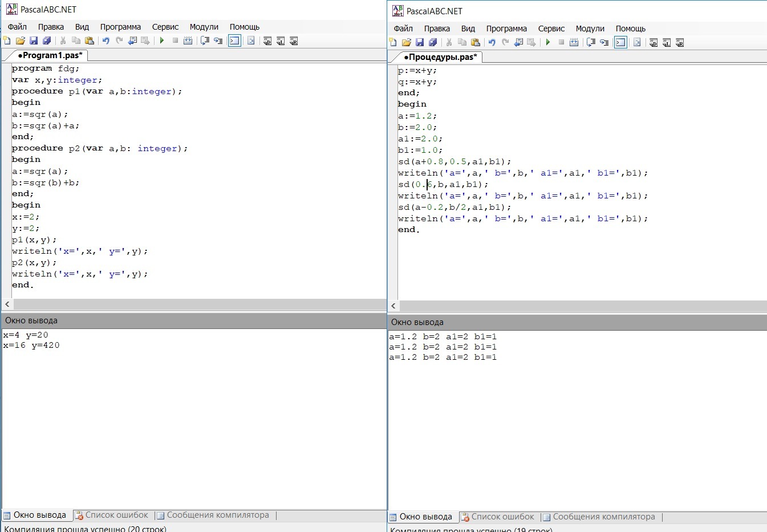Image resolution: width=767 pixels, height=532 pixels.
Task: Open Сообщения компилятора tab in right window
Action: click(603, 517)
